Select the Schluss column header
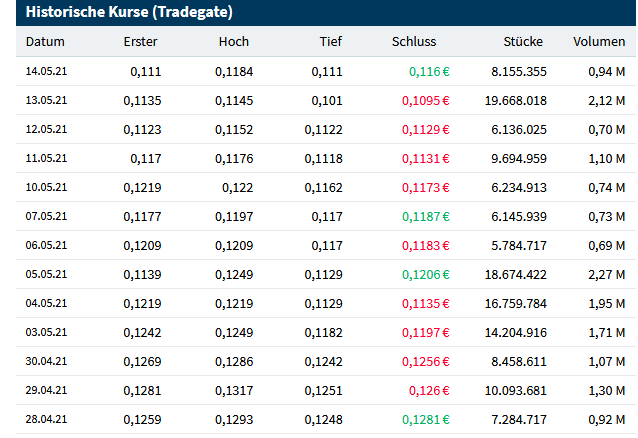This screenshot has width=638, height=438. coord(414,42)
